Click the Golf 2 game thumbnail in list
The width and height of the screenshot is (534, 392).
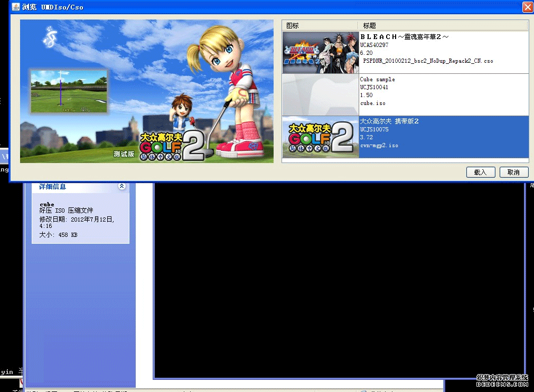point(320,137)
